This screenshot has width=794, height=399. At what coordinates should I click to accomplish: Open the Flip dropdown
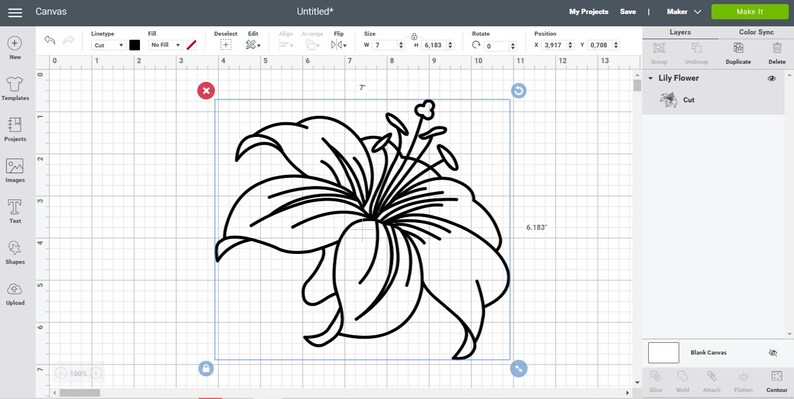(x=339, y=45)
